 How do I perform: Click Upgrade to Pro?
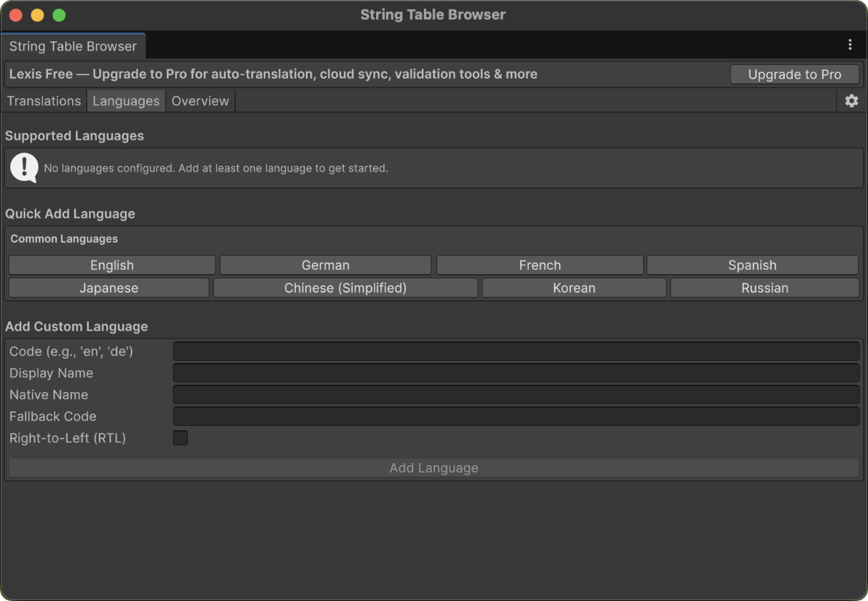point(794,74)
